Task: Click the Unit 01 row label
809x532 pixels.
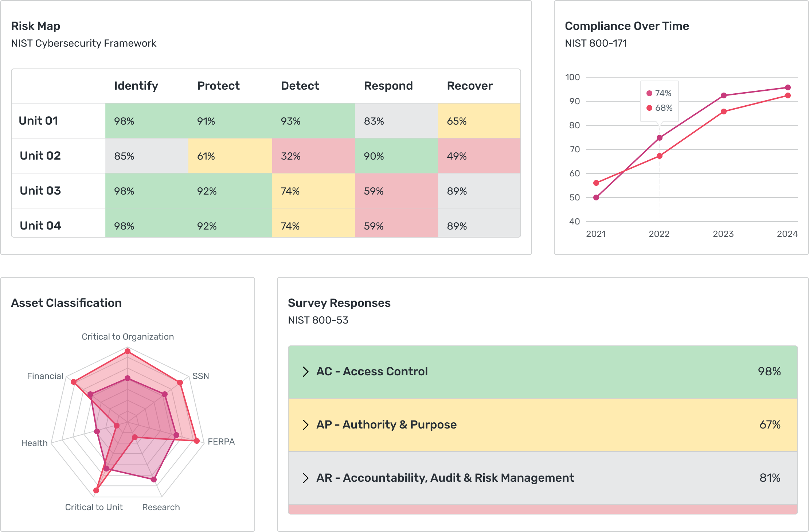Action: click(39, 121)
